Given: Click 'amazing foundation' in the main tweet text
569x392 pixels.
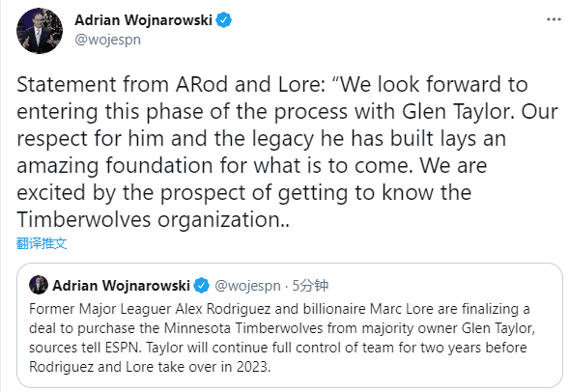Looking at the screenshot, I should tap(115, 165).
